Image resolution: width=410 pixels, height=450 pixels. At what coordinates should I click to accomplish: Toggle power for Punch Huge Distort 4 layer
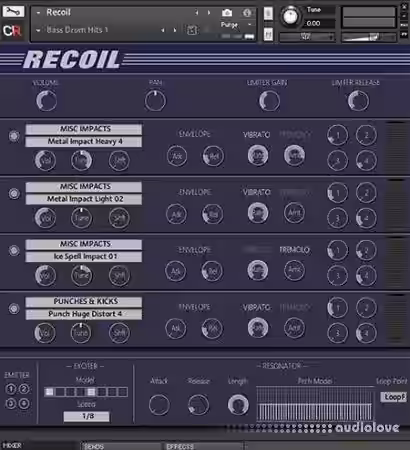click(x=14, y=308)
